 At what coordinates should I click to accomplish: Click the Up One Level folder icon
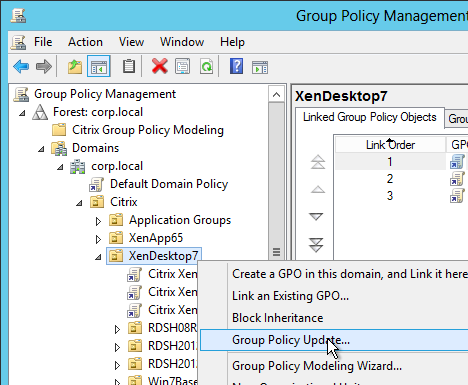[75, 67]
